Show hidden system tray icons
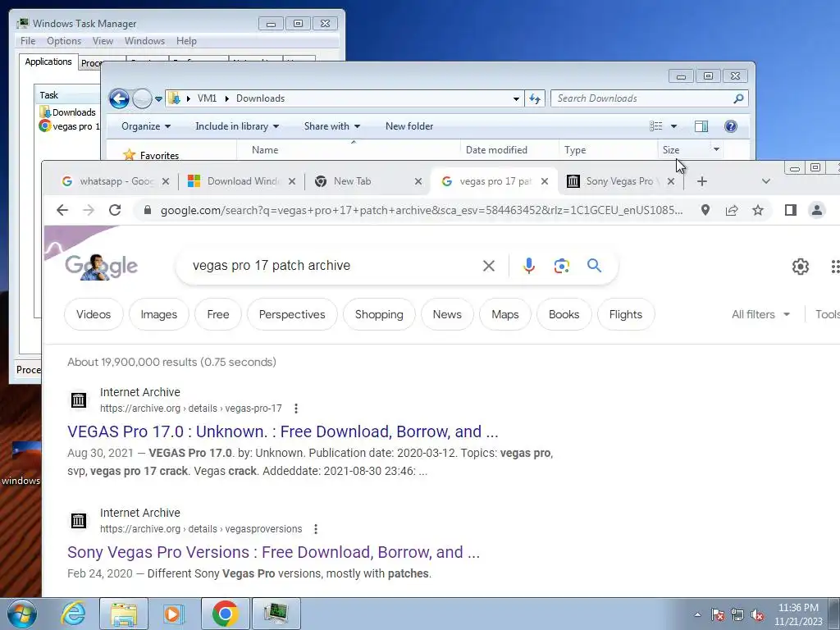 [697, 615]
